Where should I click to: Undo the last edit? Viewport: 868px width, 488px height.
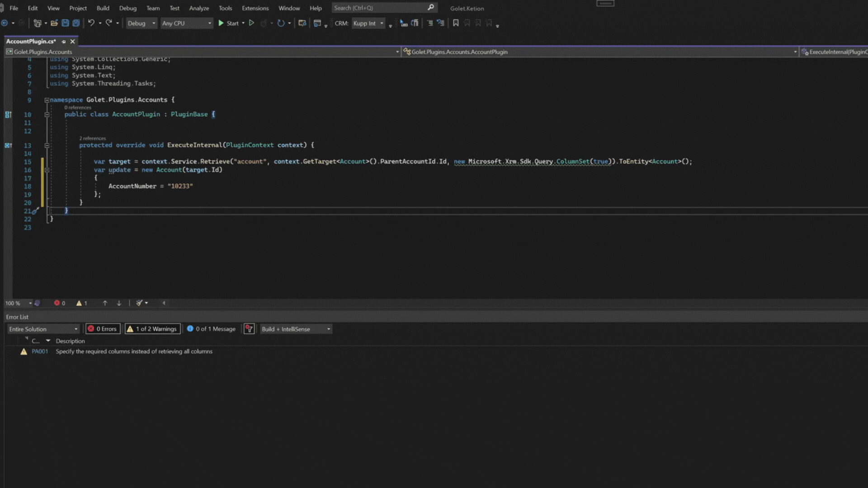pyautogui.click(x=91, y=23)
